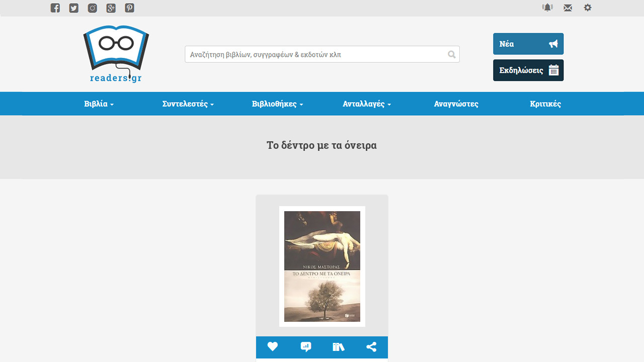This screenshot has width=644, height=362.
Task: Expand the Βιβλιοθήκες dropdown menu
Action: coord(278,104)
